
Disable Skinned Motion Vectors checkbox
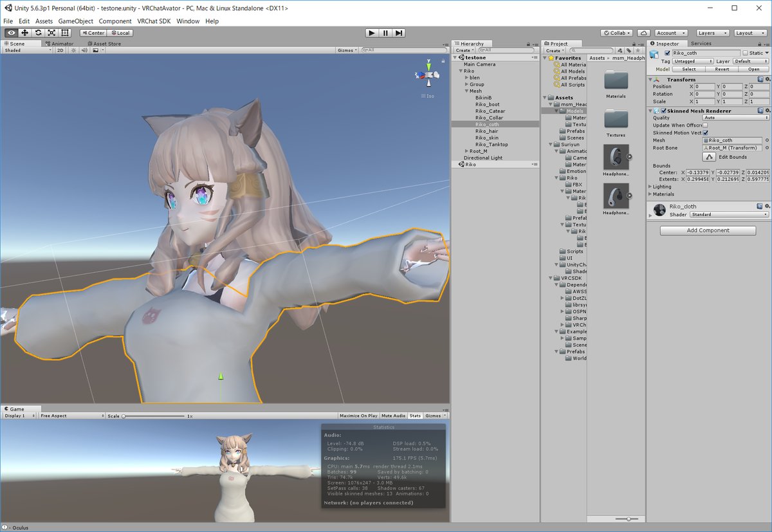tap(706, 133)
